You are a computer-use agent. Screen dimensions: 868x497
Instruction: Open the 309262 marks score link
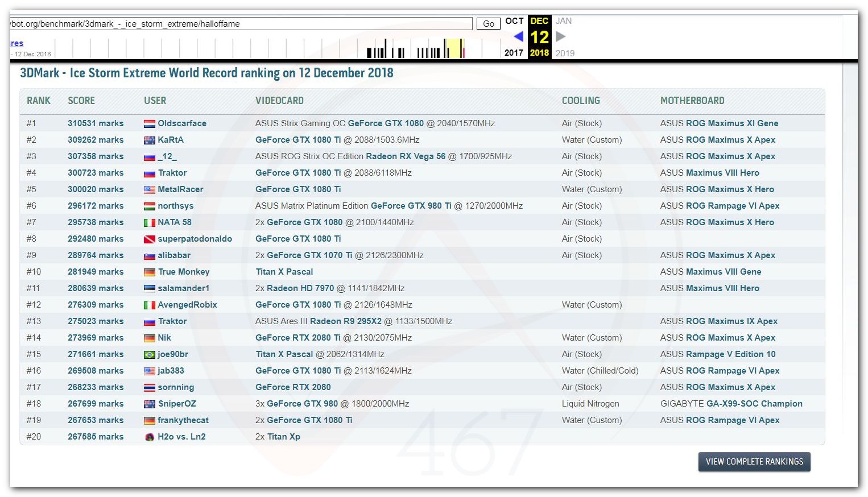coord(96,140)
